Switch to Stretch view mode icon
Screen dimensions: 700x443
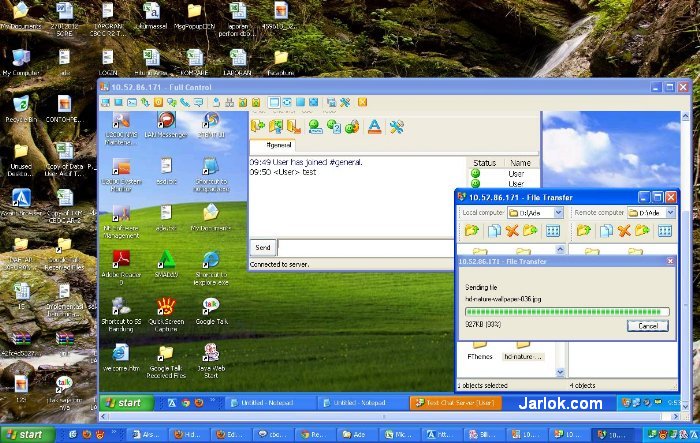click(x=287, y=103)
